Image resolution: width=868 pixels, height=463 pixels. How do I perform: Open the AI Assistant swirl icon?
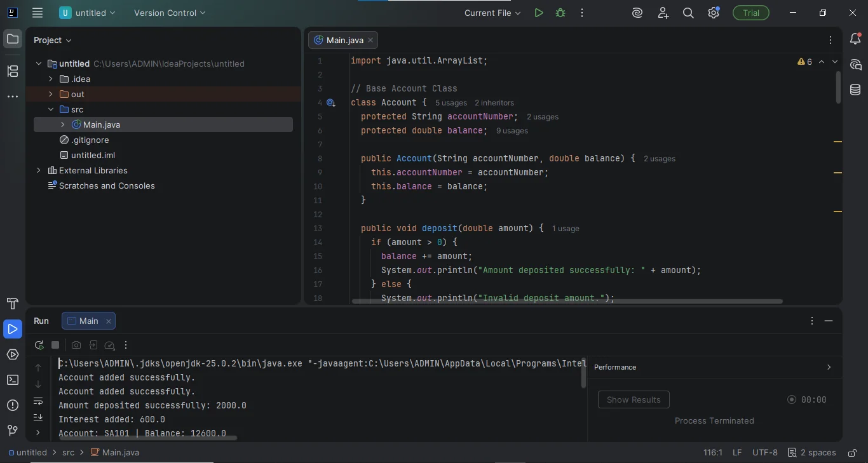click(x=637, y=13)
